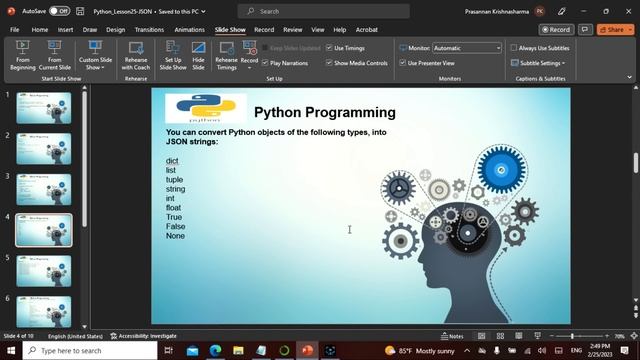Show hidden system tray icons
This screenshot has height=360, width=640.
(467, 351)
